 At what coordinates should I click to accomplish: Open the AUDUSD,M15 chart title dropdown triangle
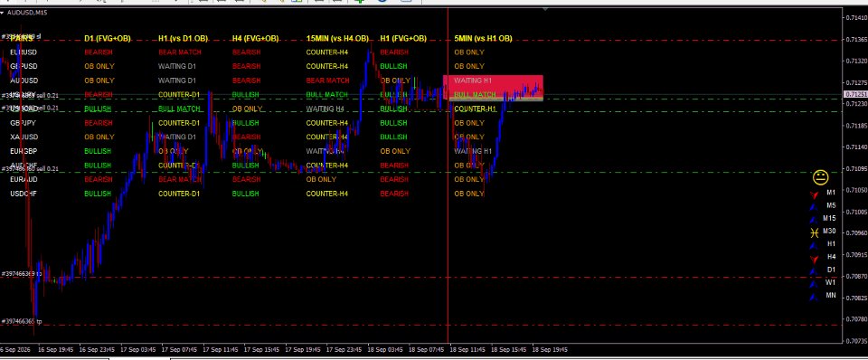pyautogui.click(x=3, y=12)
